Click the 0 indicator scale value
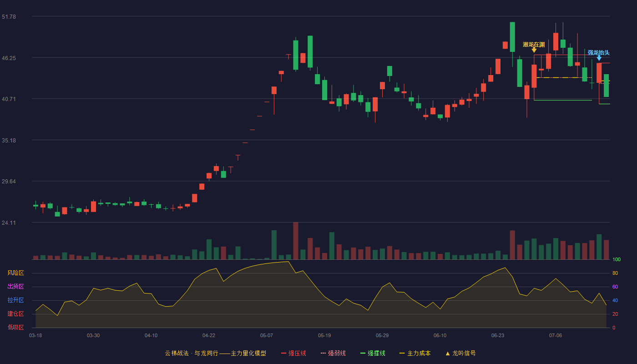The image size is (637, 364). click(614, 328)
